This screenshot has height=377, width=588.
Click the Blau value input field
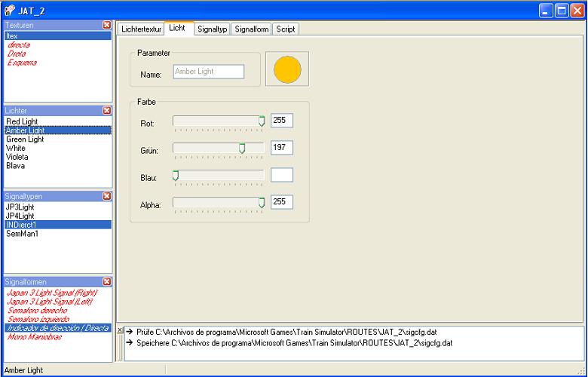point(281,175)
